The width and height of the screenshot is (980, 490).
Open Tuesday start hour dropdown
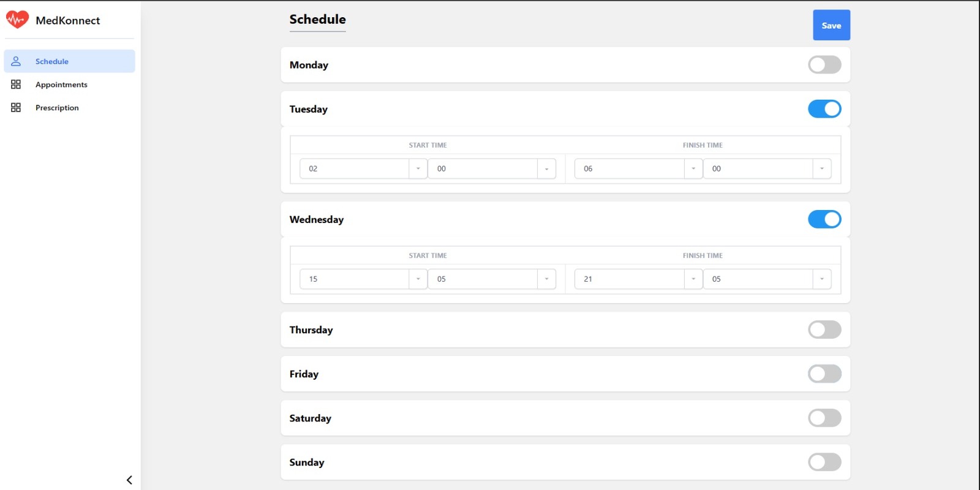pos(418,169)
